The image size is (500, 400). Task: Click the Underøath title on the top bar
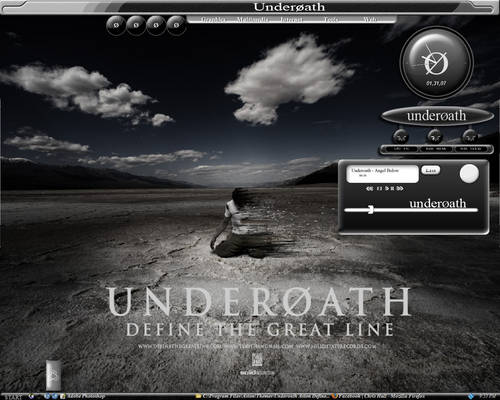tap(289, 7)
